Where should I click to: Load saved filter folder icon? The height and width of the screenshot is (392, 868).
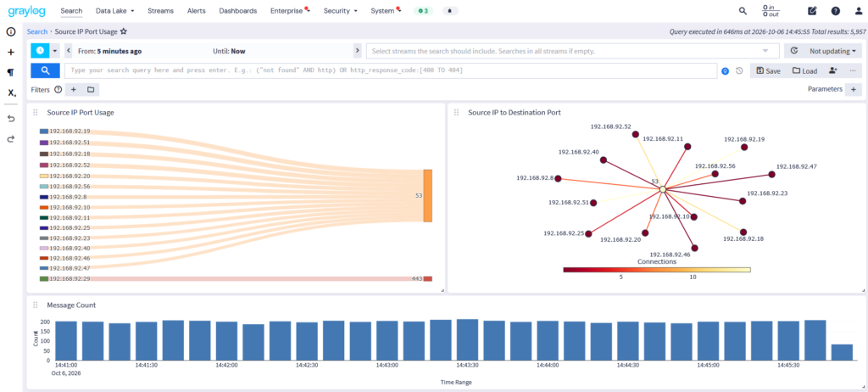click(x=91, y=89)
